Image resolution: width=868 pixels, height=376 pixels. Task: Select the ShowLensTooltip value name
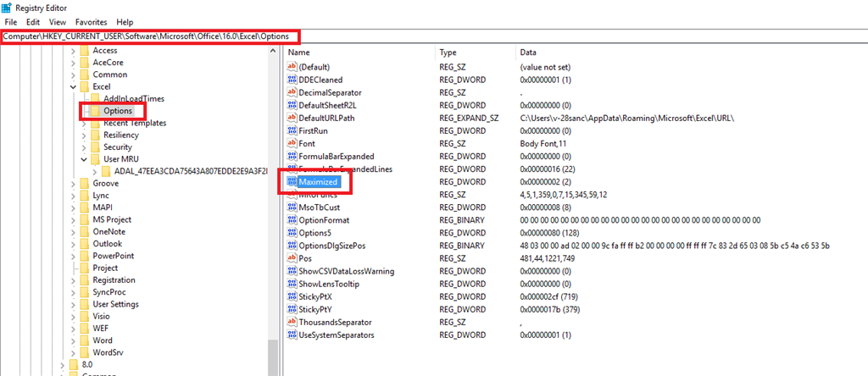pos(329,284)
